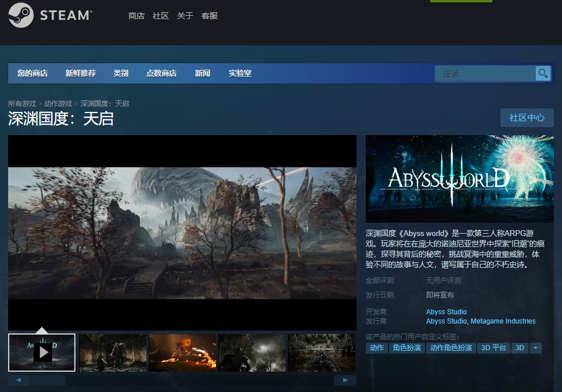The image size is (562, 392).
Task: Go to the 点数商店 tab
Action: 161,74
